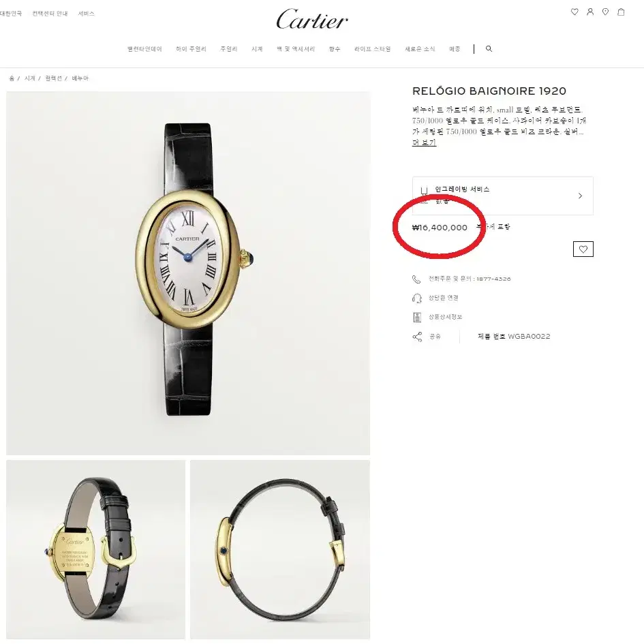Open the 컬렉션 breadcrumb link
Screen dimensions: 644x644
(x=53, y=78)
